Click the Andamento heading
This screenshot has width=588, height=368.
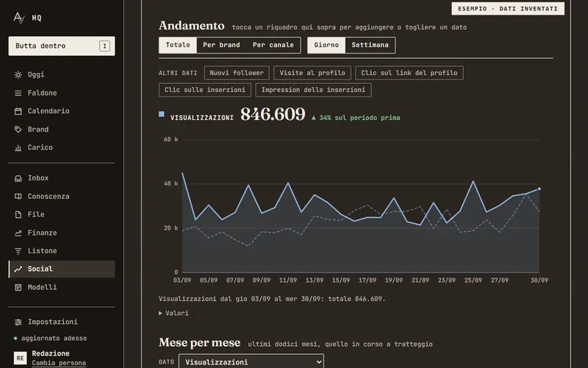(x=192, y=26)
